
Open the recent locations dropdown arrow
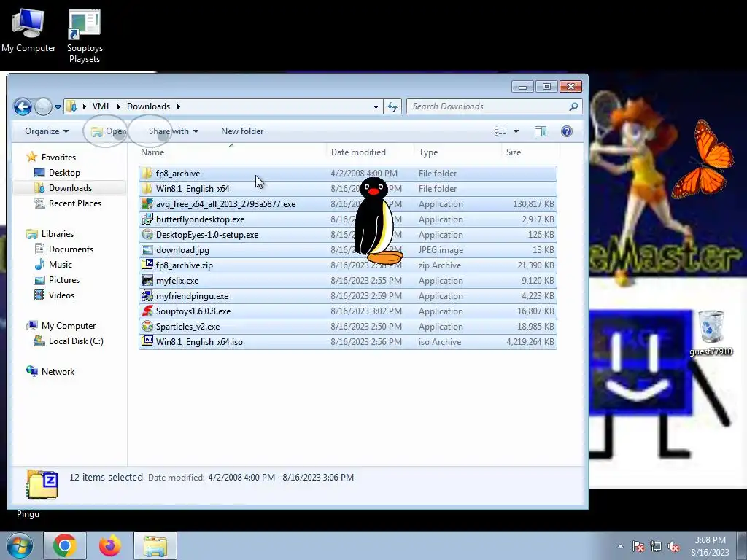(58, 107)
